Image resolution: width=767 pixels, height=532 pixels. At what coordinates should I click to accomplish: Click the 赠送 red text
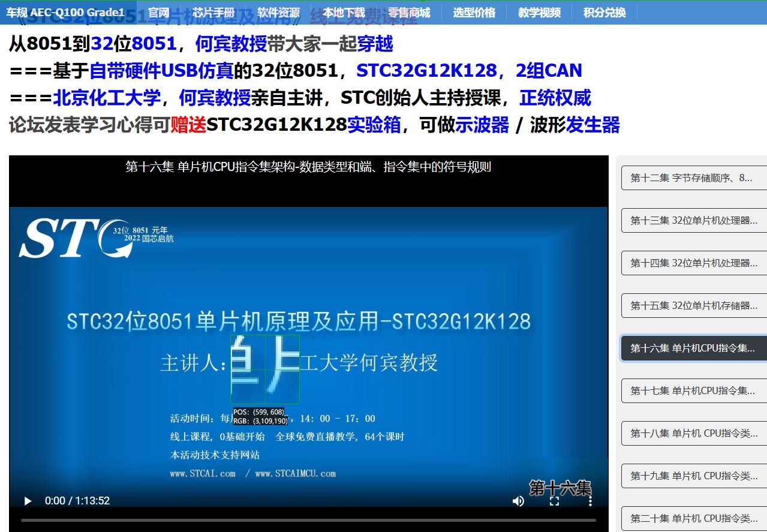click(188, 125)
